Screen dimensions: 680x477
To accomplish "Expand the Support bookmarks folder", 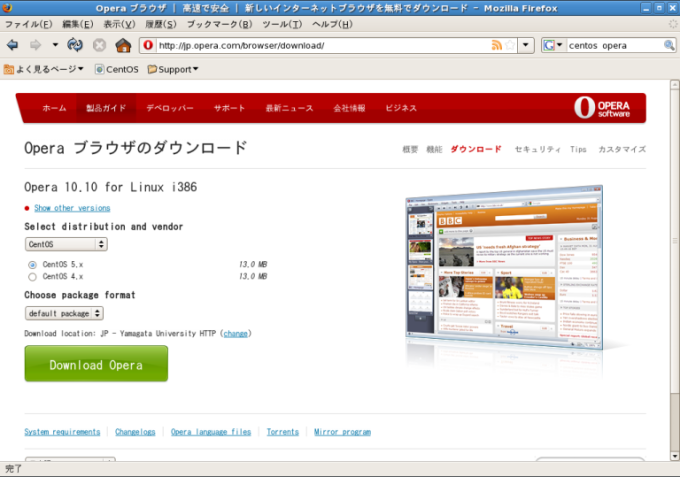I will point(173,69).
